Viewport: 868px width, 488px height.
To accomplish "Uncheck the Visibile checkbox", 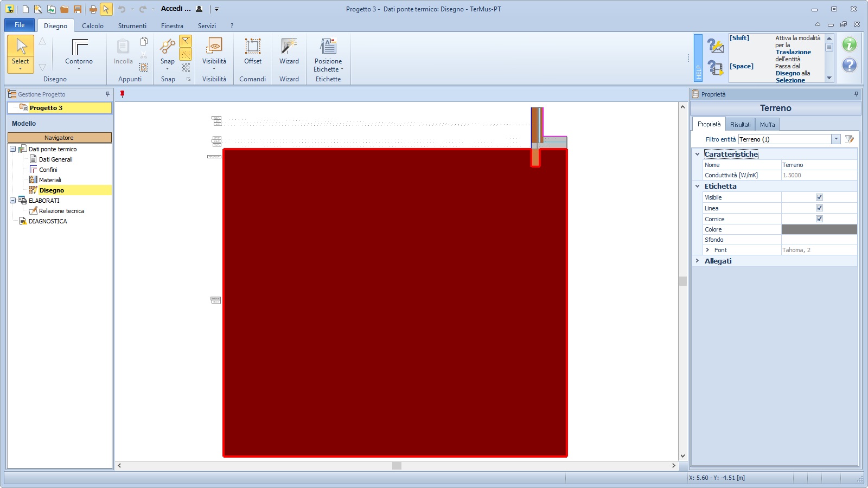I will click(819, 197).
